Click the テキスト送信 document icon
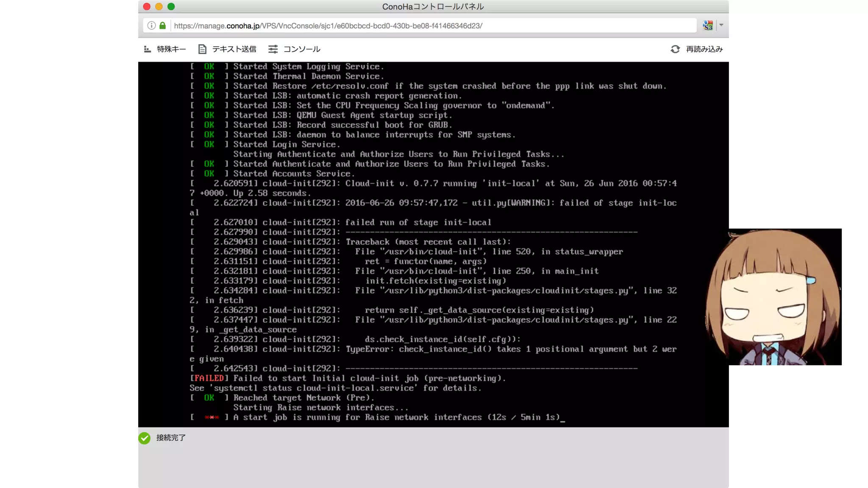The width and height of the screenshot is (868, 488). 202,49
